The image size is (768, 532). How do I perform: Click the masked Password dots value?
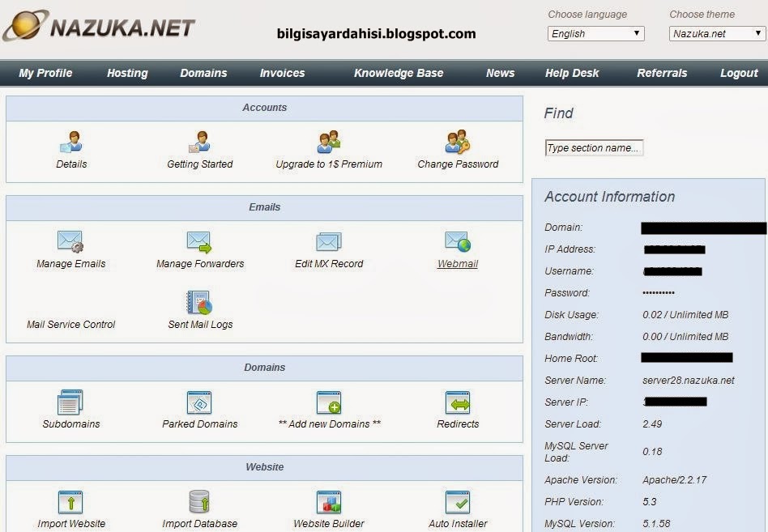point(659,292)
